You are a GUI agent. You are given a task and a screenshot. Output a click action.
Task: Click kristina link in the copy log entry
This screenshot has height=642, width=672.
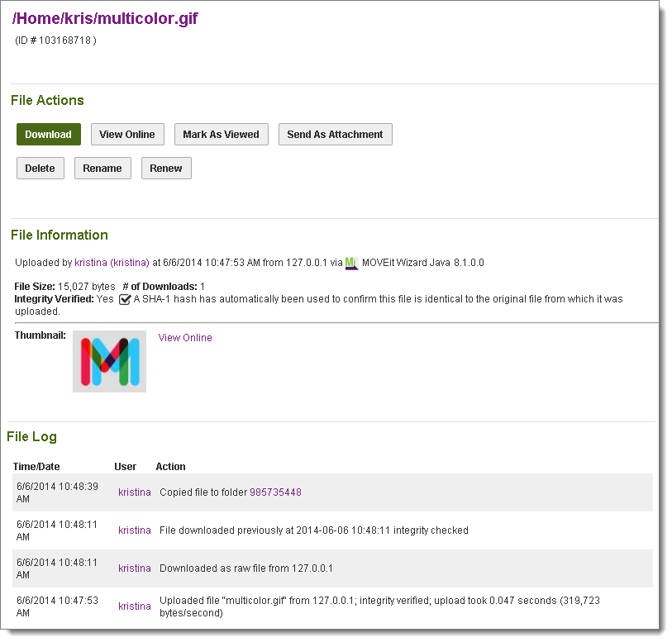pyautogui.click(x=135, y=492)
